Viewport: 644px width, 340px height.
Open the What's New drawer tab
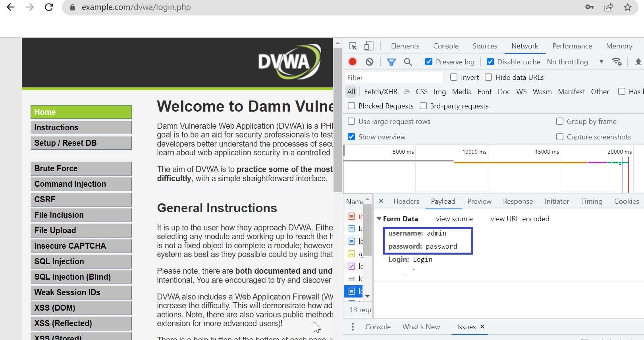click(x=421, y=327)
